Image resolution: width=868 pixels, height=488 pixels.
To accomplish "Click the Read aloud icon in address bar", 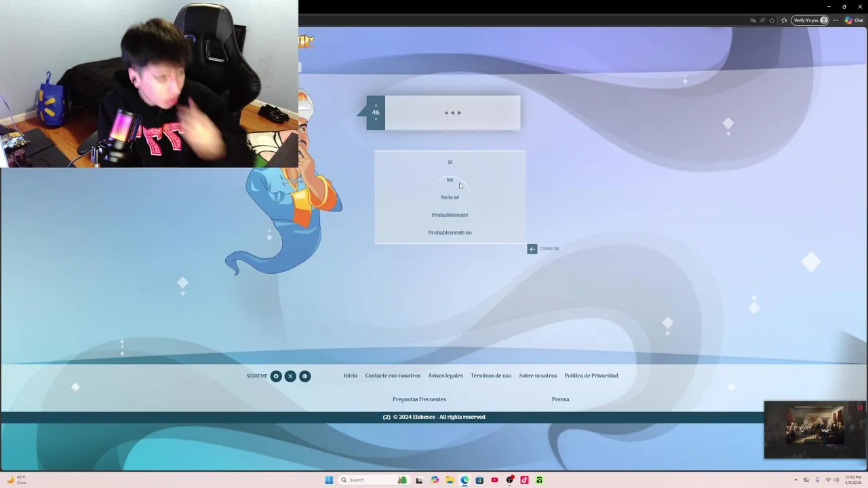I will click(762, 20).
